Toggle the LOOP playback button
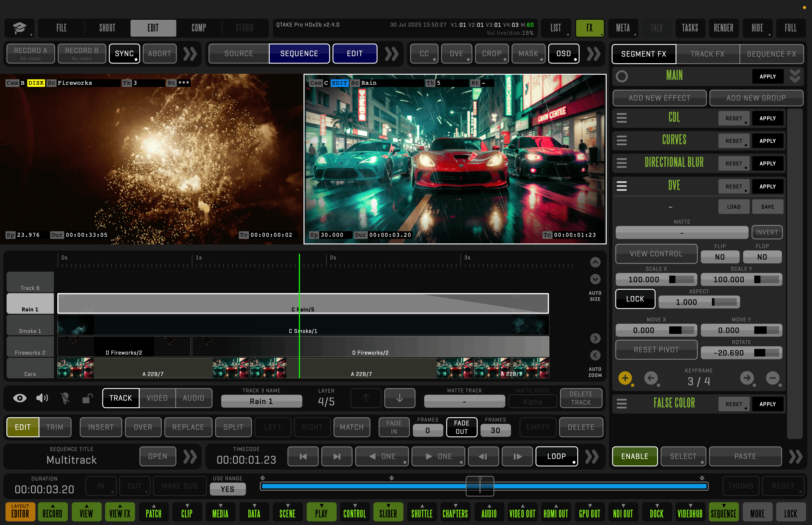812x525 pixels. coord(556,456)
